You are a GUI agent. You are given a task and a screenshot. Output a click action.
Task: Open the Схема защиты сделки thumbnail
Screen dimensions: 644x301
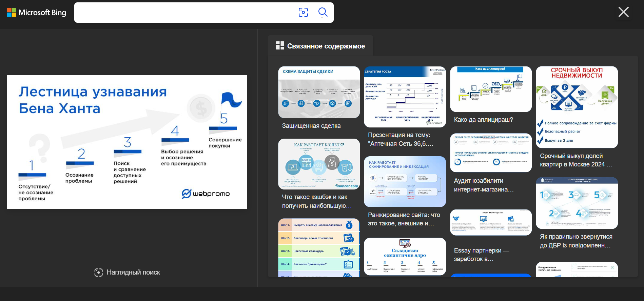tap(319, 92)
